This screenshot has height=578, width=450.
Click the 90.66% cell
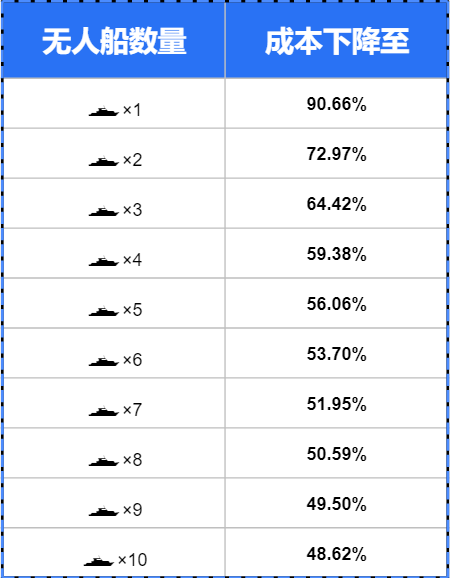[x=336, y=104]
